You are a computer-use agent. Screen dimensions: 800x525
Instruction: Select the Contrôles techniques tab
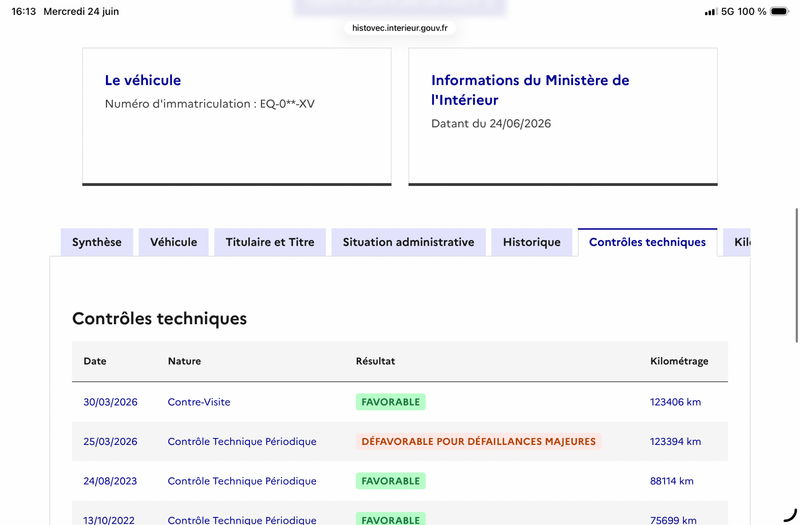(647, 242)
